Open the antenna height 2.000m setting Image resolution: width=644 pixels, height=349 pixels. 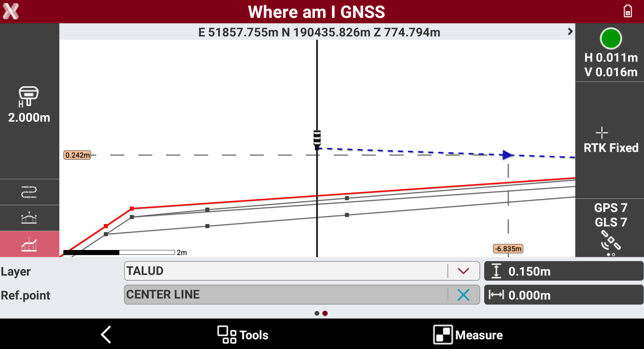[29, 104]
